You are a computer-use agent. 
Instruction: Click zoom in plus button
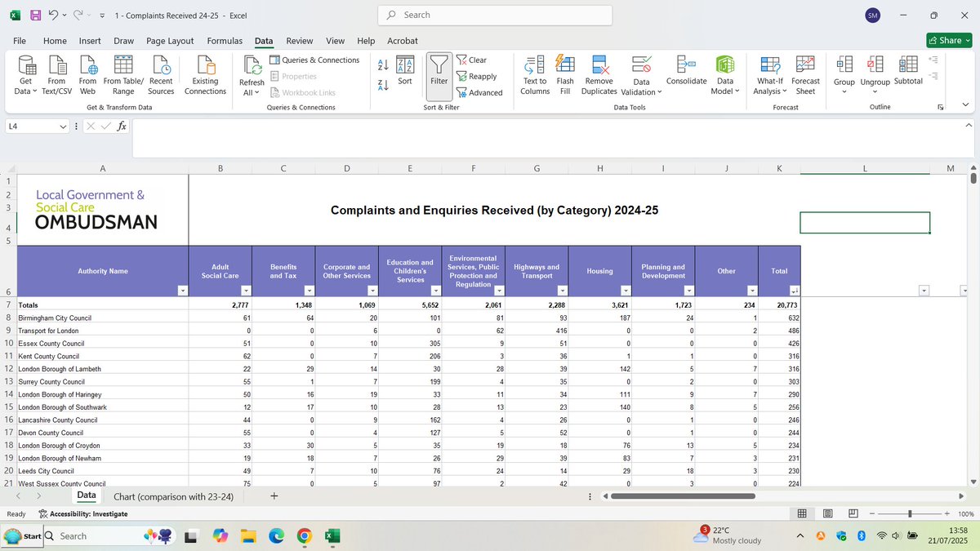947,513
